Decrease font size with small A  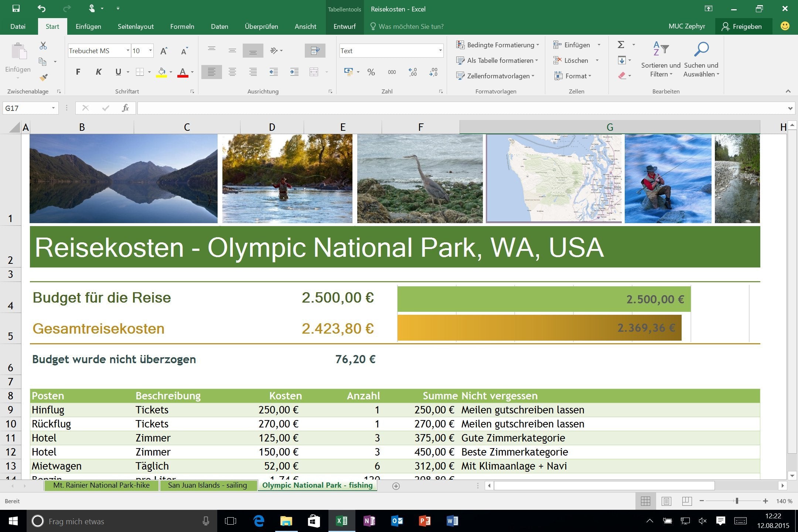click(184, 51)
